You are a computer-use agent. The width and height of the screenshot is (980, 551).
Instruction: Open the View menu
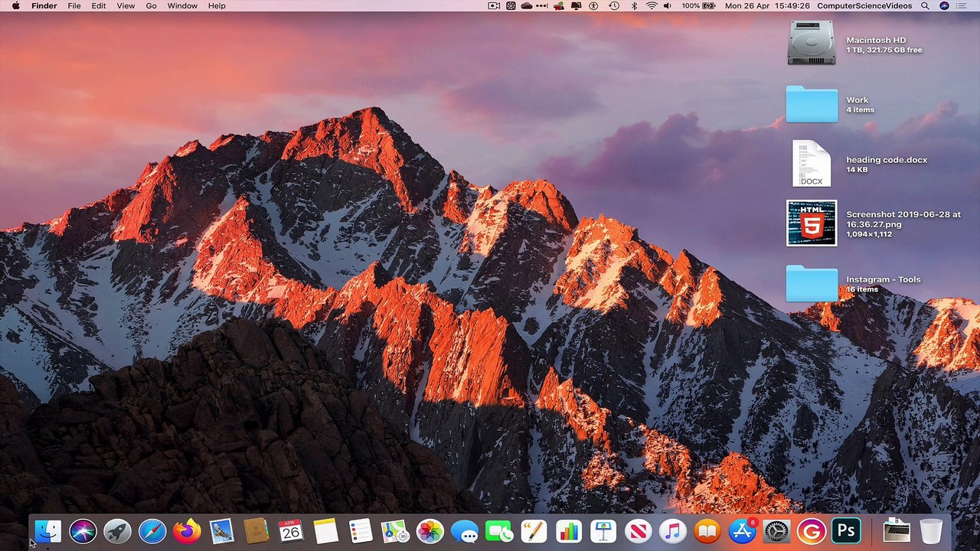[126, 5]
